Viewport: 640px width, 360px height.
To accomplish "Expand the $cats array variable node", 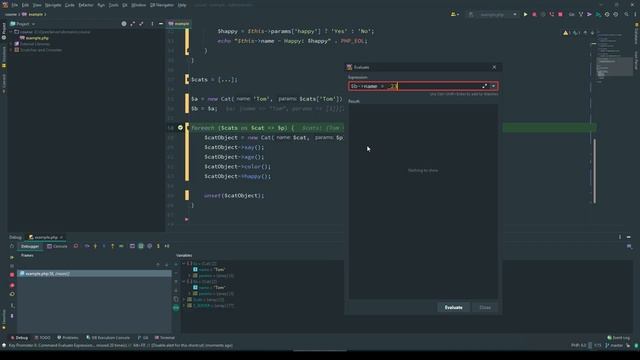I will point(184,300).
